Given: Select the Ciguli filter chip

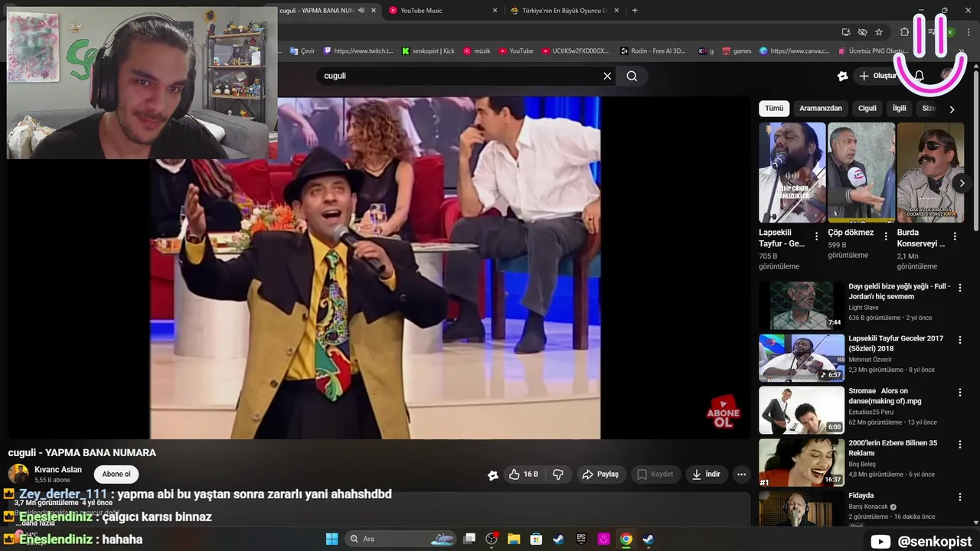Looking at the screenshot, I should coord(867,108).
